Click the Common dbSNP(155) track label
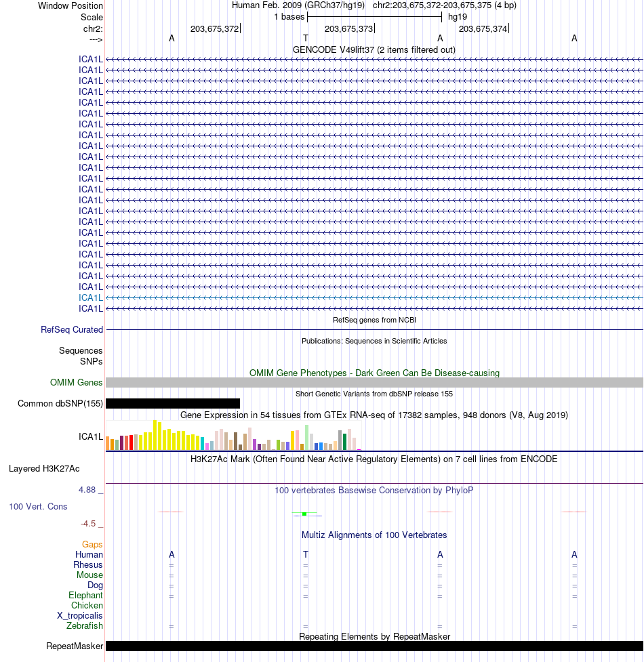This screenshot has height=662, width=644. [x=60, y=404]
